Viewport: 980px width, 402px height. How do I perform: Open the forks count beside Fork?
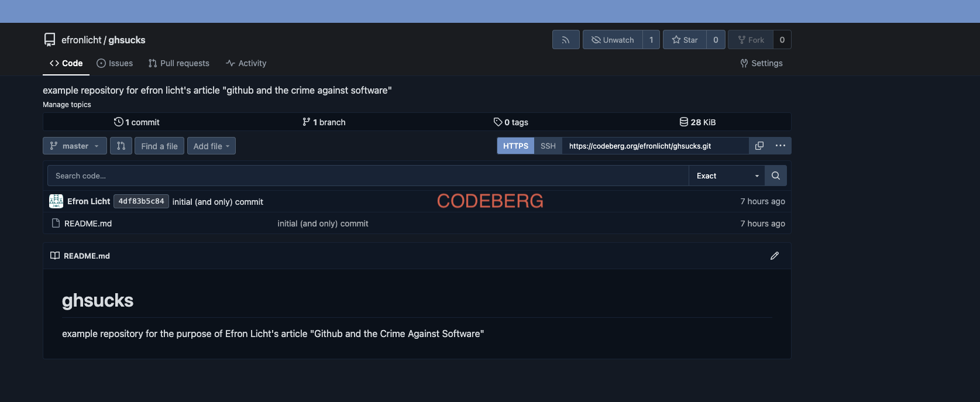click(782, 40)
